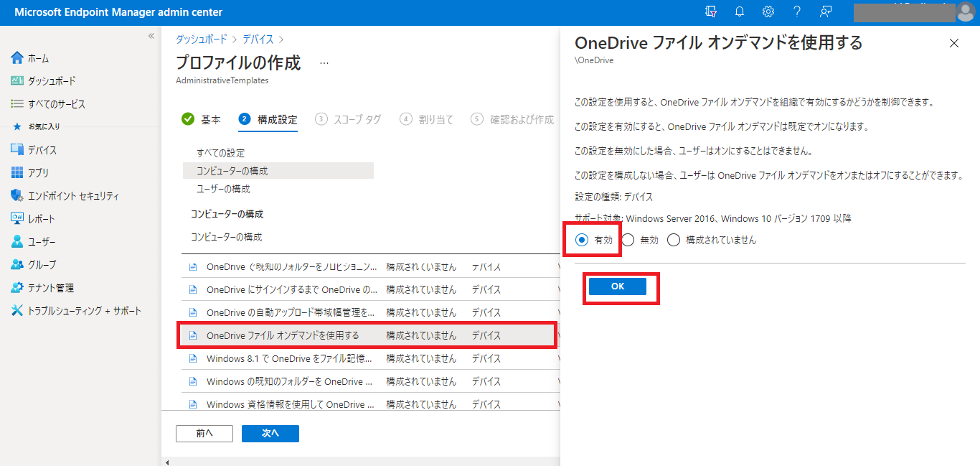980x466 pixels.
Task: Click the \OneDrive path under the panel title
Action: click(x=594, y=60)
